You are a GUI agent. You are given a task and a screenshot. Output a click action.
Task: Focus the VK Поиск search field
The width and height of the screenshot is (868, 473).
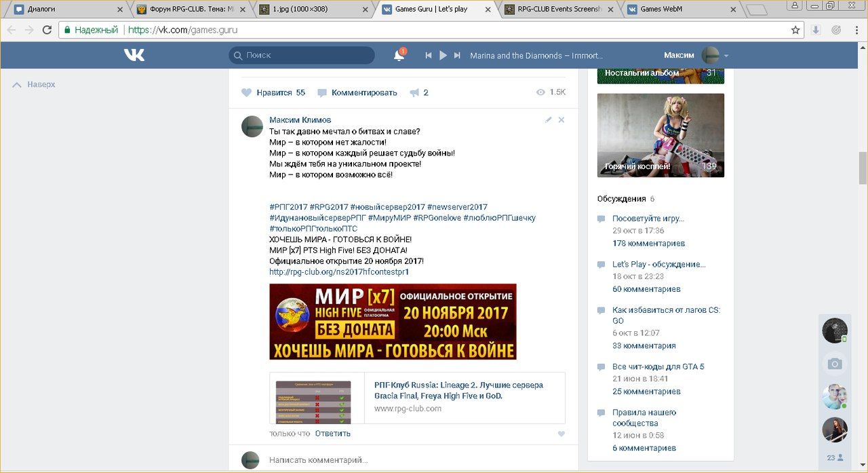(x=302, y=56)
